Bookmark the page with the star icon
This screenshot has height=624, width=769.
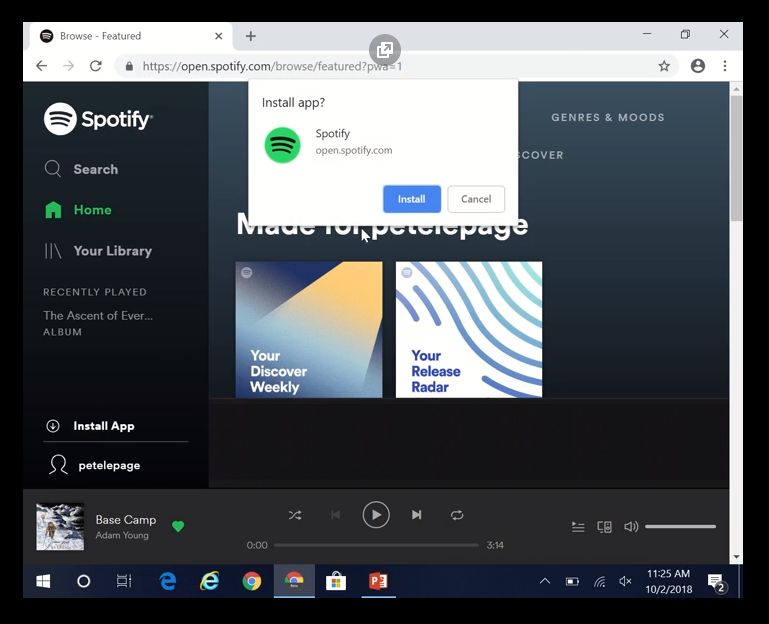point(664,66)
